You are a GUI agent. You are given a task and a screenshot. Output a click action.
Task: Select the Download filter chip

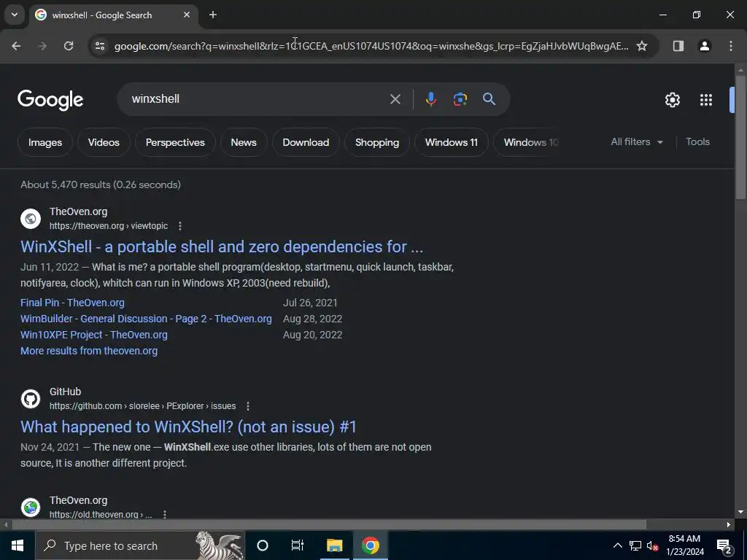coord(306,142)
